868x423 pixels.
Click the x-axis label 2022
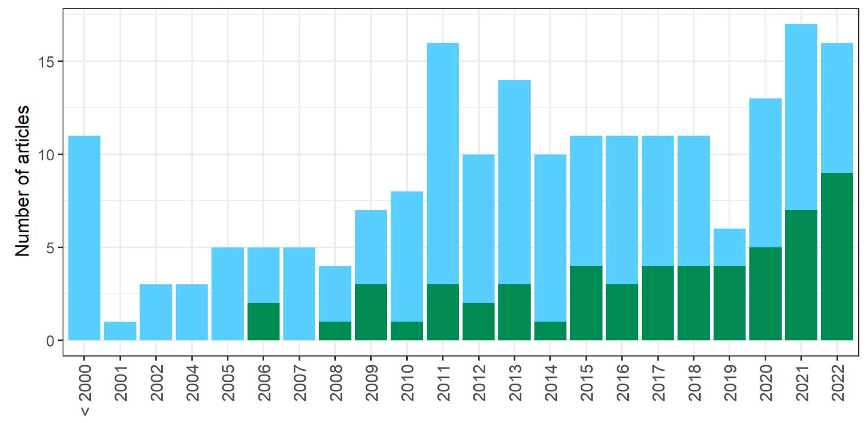pos(838,383)
